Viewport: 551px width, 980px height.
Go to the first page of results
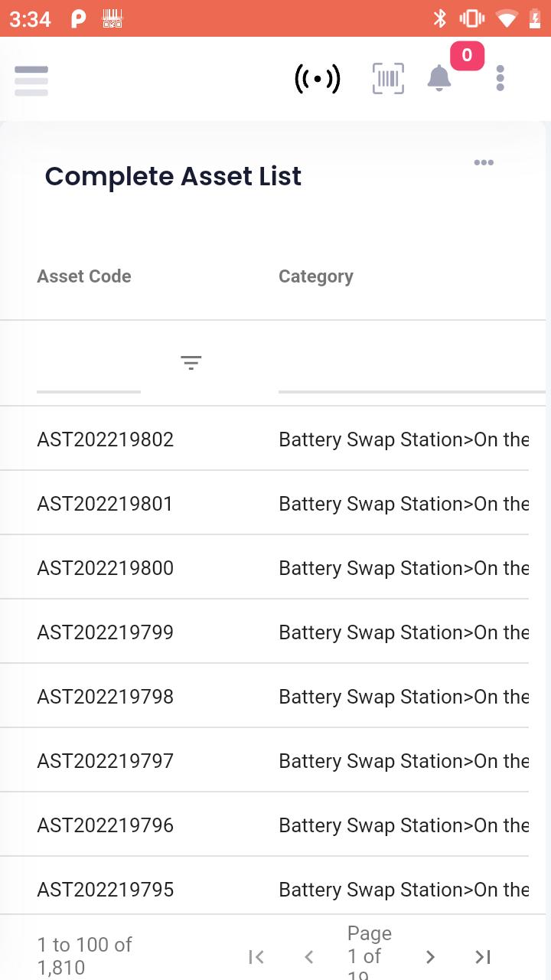(256, 956)
